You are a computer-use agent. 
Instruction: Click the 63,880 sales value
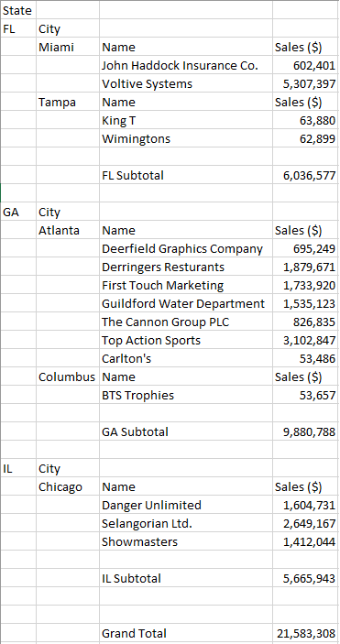coord(306,120)
